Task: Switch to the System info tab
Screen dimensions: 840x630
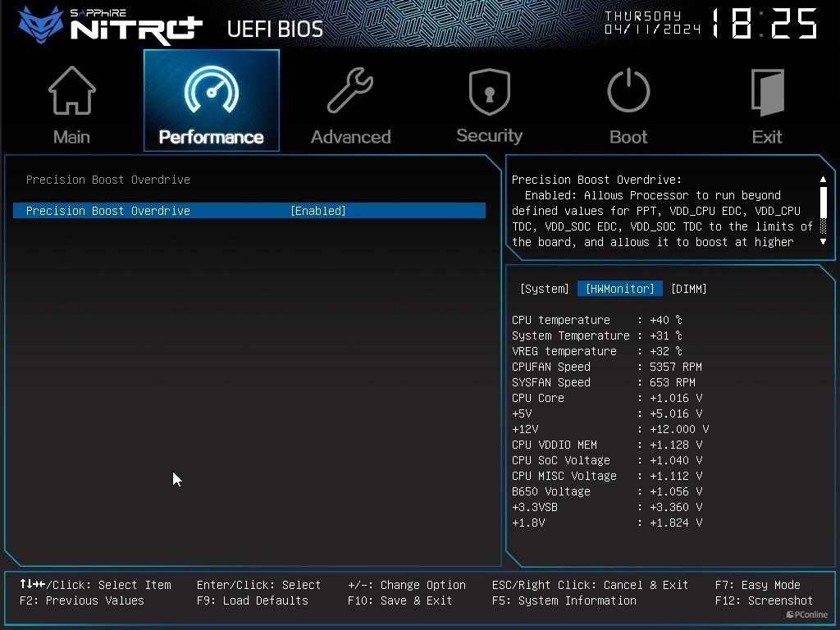Action: point(545,289)
